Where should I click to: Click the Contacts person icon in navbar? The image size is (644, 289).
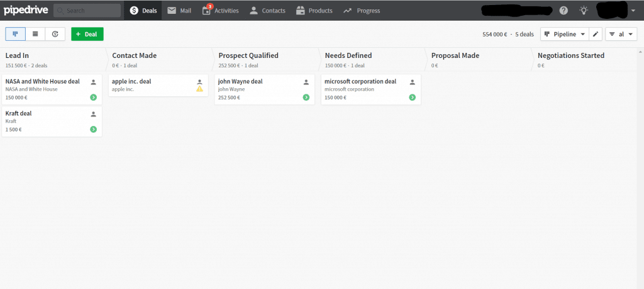(x=254, y=11)
